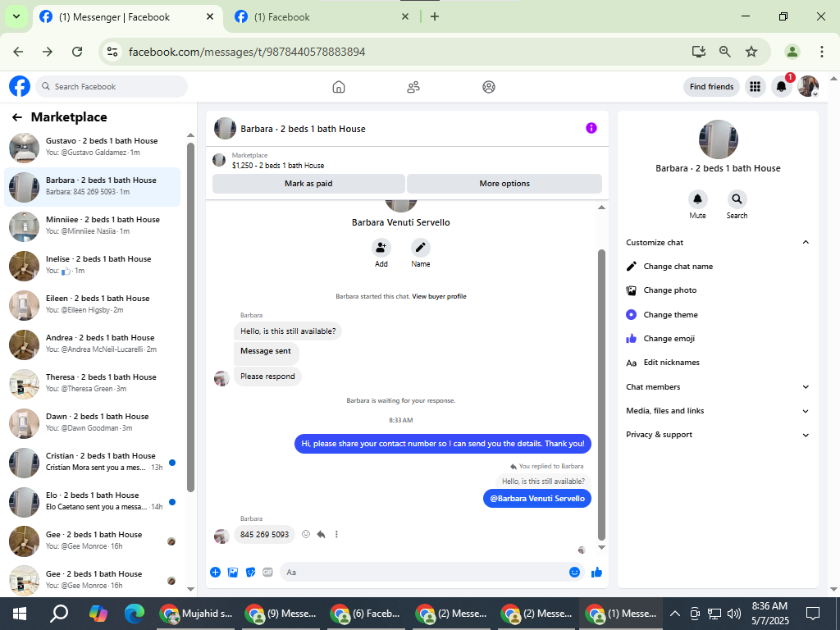Click the Facebook logo icon
840x630 pixels.
pos(20,86)
